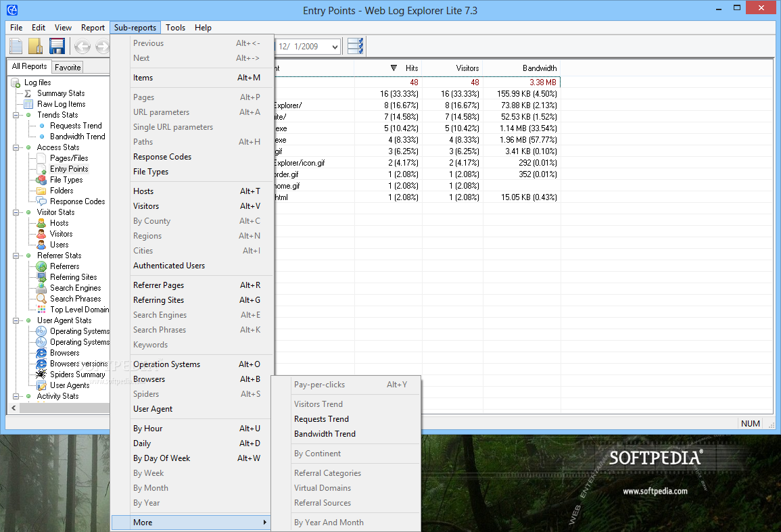Click the Referrers globe icon

pyautogui.click(x=42, y=266)
